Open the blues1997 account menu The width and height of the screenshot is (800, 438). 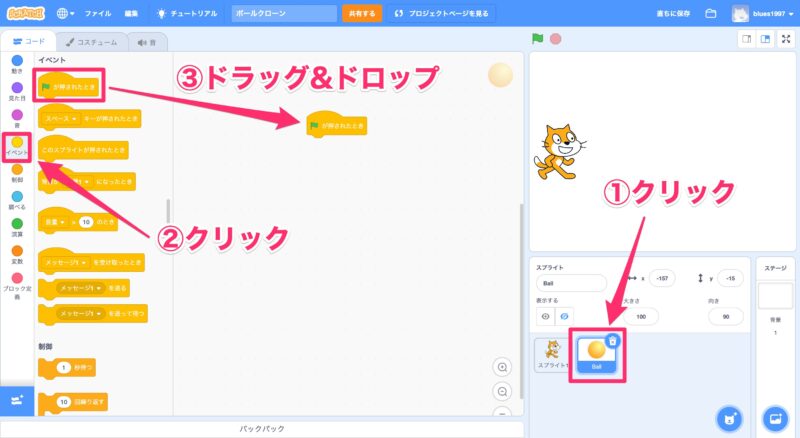(x=766, y=14)
